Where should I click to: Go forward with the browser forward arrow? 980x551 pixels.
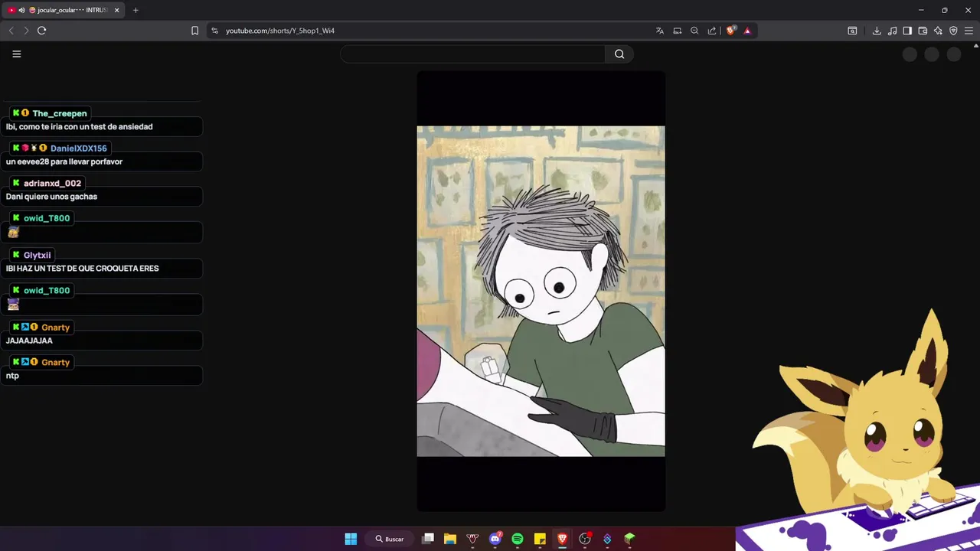coord(26,31)
